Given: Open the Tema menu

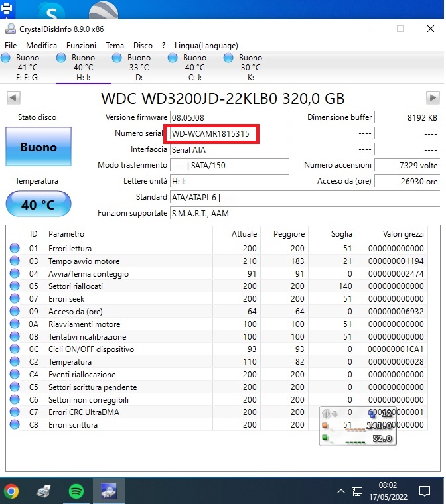Looking at the screenshot, I should pos(115,46).
